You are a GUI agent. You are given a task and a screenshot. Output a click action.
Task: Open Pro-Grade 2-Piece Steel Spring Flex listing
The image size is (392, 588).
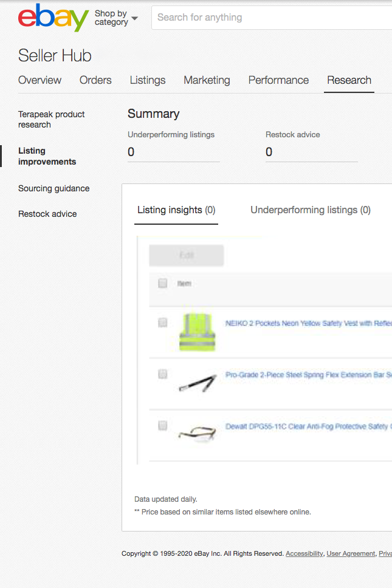click(x=308, y=375)
